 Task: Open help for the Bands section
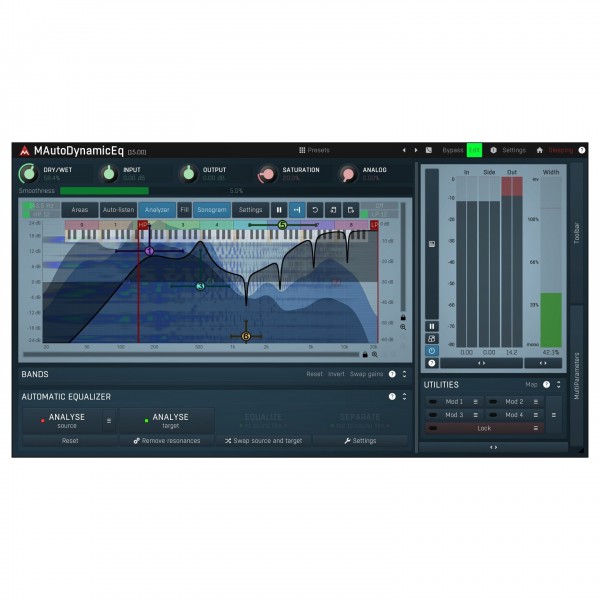click(x=392, y=374)
